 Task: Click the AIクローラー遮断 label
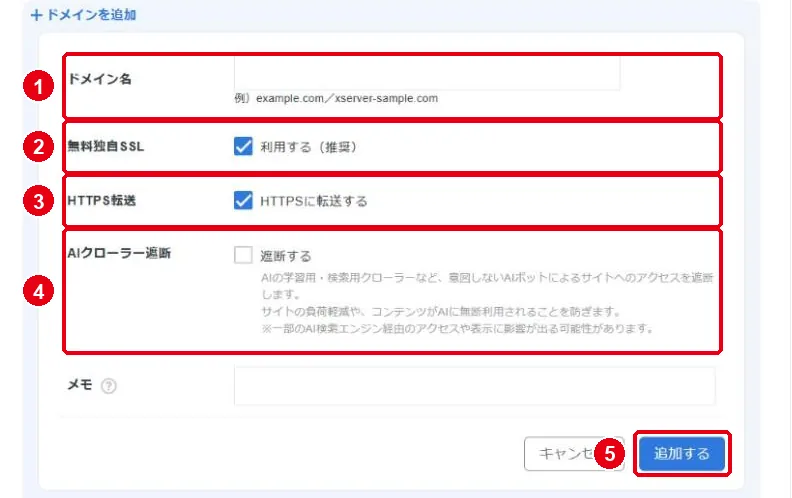point(119,253)
